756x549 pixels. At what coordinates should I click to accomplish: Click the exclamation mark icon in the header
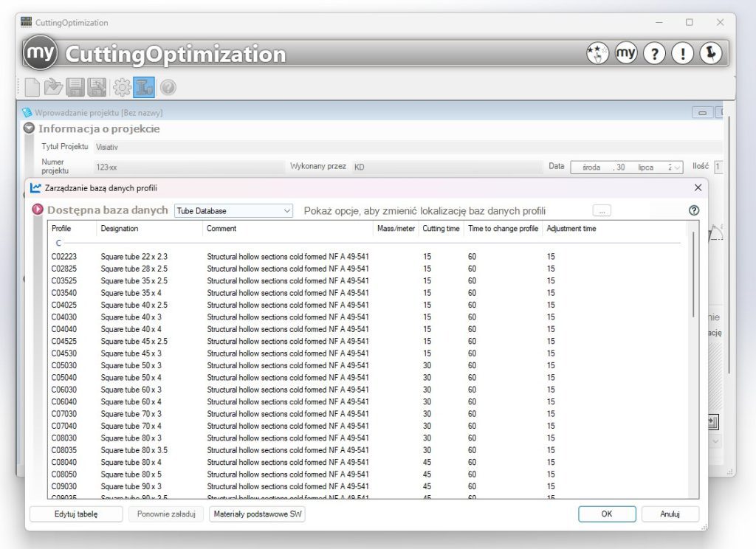pos(683,53)
